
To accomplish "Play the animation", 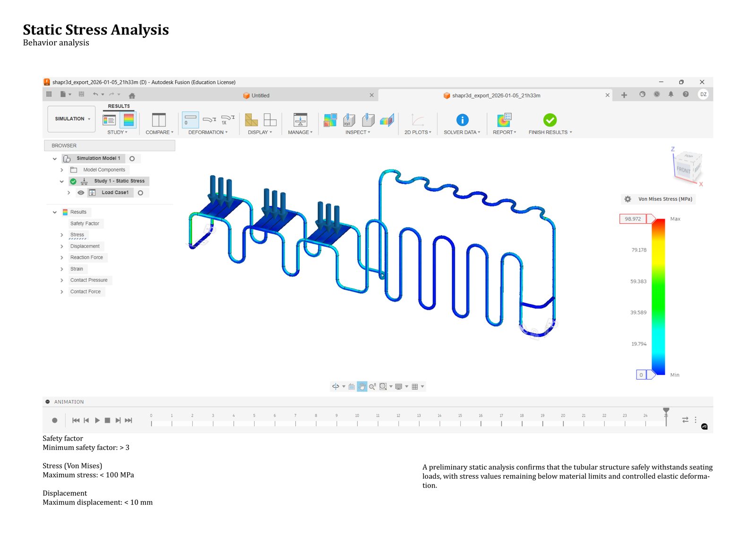I will pos(97,420).
